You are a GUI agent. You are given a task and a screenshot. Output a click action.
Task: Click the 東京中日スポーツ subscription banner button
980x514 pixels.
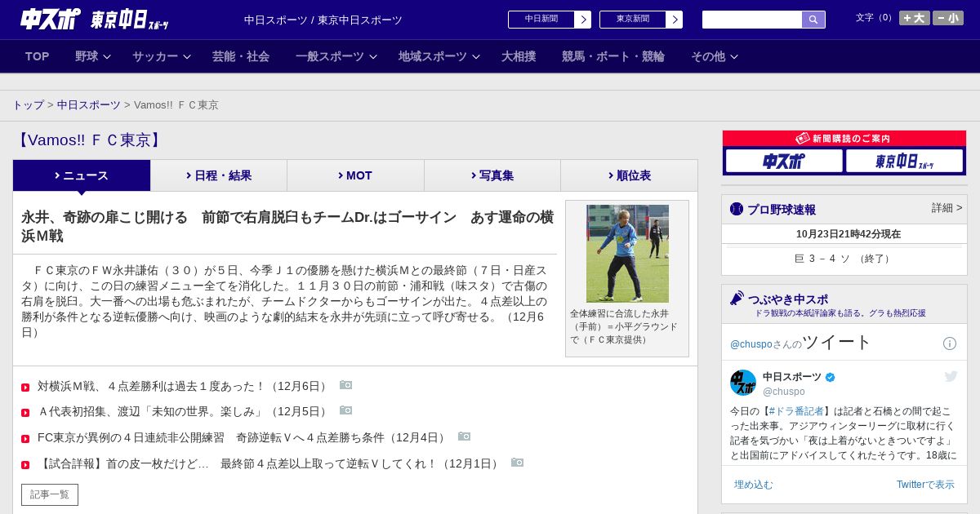coord(904,161)
